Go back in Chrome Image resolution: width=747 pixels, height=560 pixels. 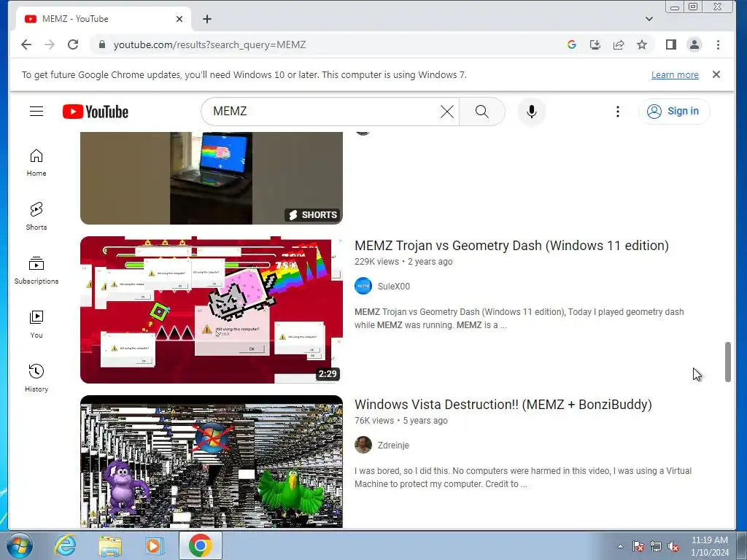tap(26, 44)
